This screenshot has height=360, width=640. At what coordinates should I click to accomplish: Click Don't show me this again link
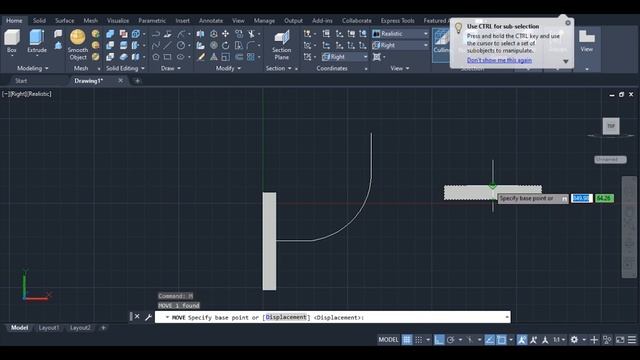coord(499,60)
